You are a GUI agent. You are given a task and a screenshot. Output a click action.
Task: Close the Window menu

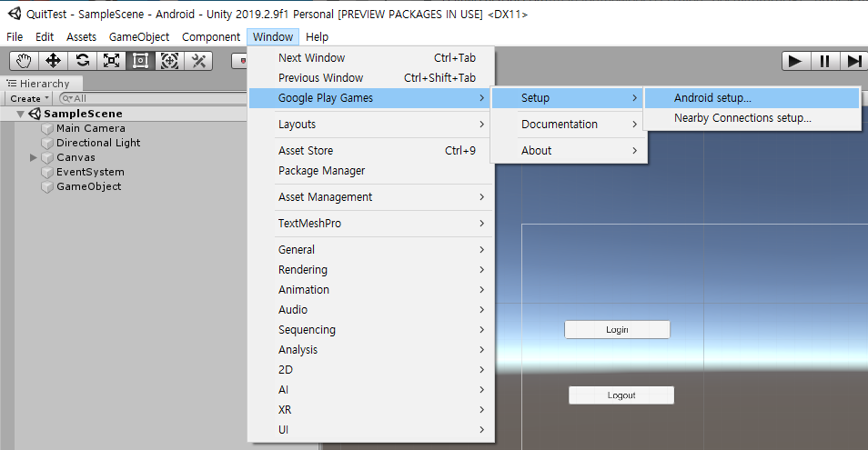[273, 37]
